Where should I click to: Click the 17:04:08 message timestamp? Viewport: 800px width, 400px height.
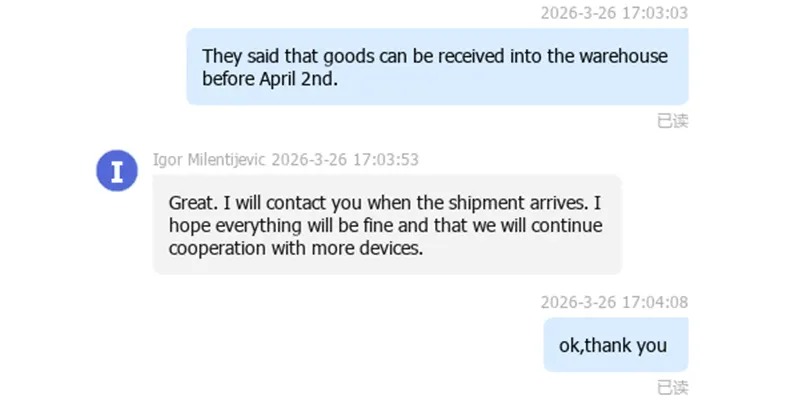pyautogui.click(x=614, y=302)
